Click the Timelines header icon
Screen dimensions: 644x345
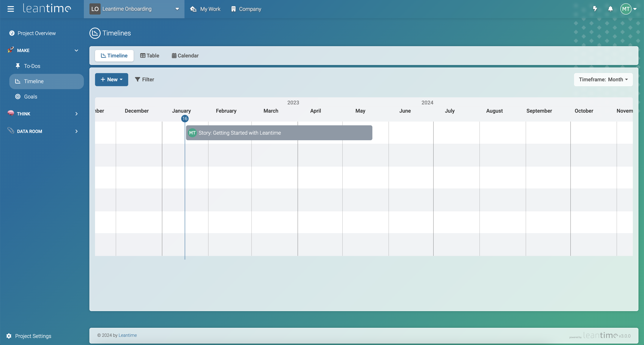coord(95,33)
